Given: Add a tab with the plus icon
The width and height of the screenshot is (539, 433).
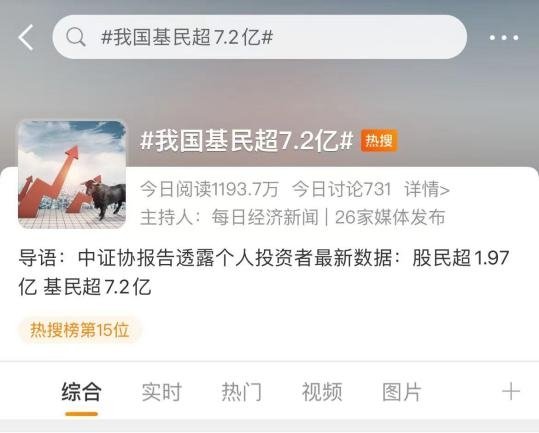Looking at the screenshot, I should 511,391.
